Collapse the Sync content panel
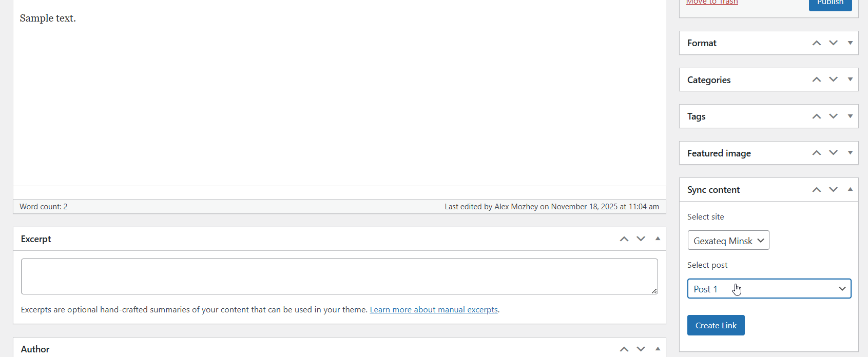This screenshot has height=357, width=868. tap(851, 190)
